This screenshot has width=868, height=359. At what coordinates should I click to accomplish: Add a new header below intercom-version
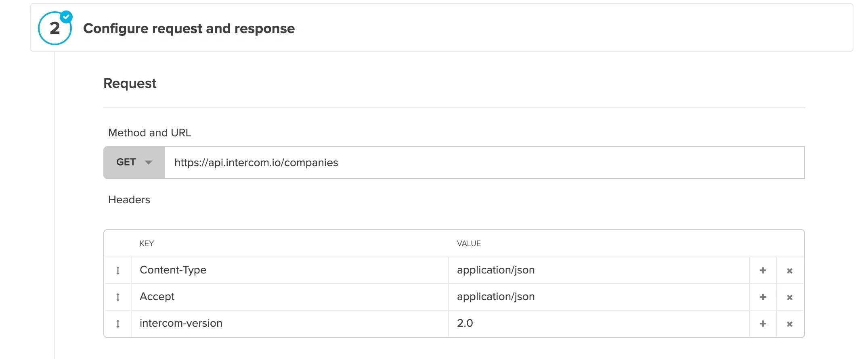[x=763, y=324]
